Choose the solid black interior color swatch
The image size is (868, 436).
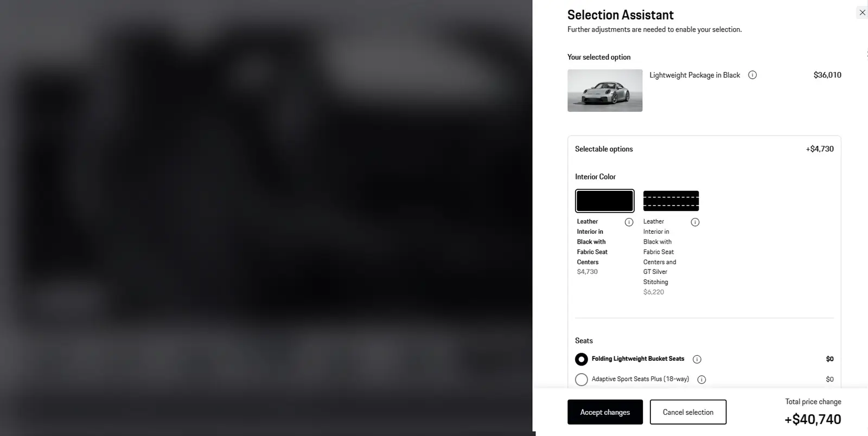click(x=604, y=201)
